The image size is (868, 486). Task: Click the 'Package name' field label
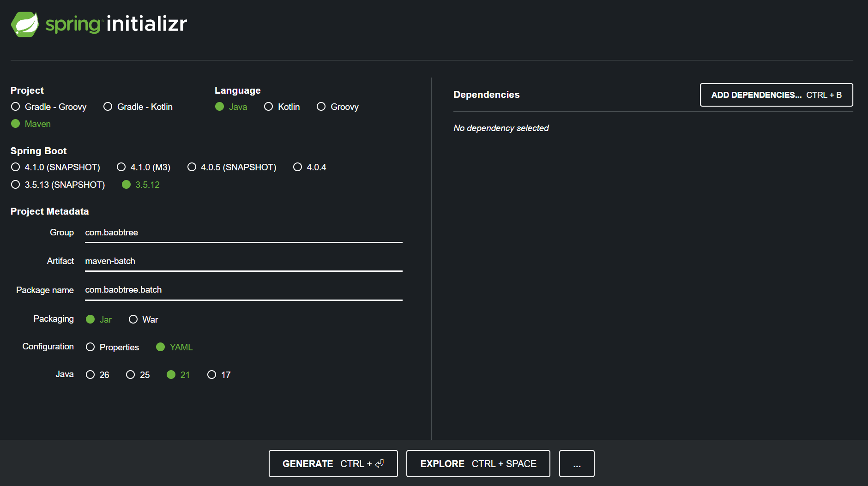point(45,290)
